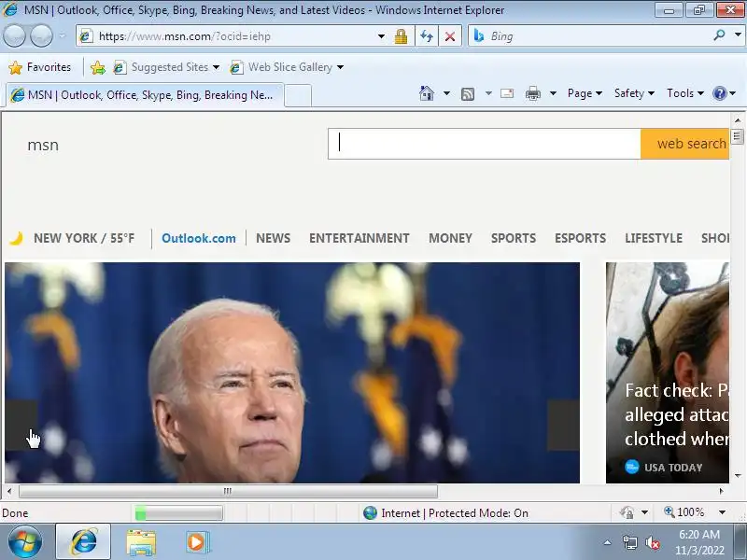The image size is (747, 560).
Task: Click the Back navigation button
Action: click(x=14, y=36)
